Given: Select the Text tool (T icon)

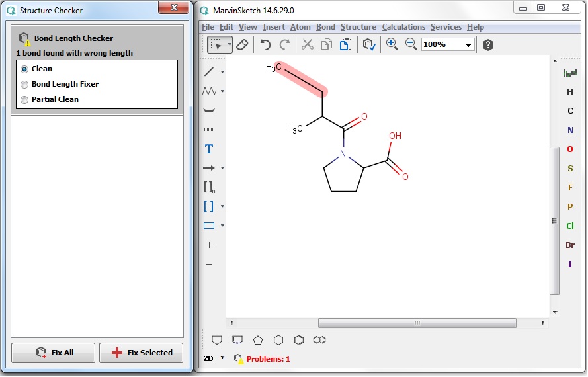Looking at the screenshot, I should click(x=209, y=149).
